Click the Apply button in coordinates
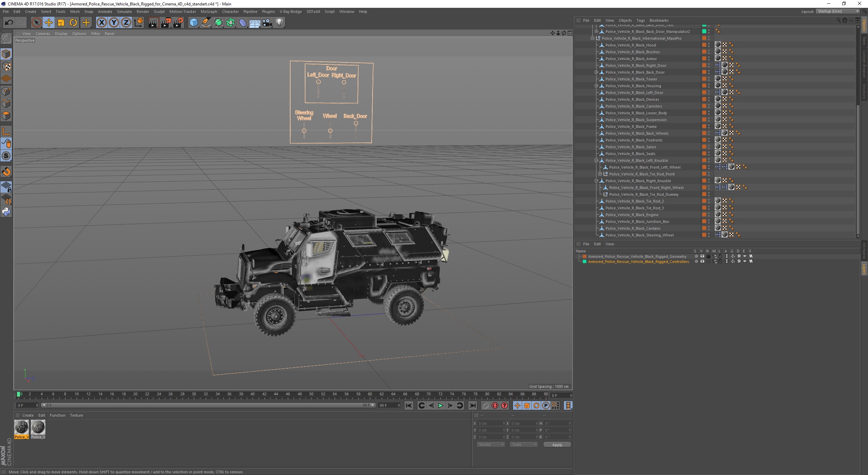 point(557,445)
